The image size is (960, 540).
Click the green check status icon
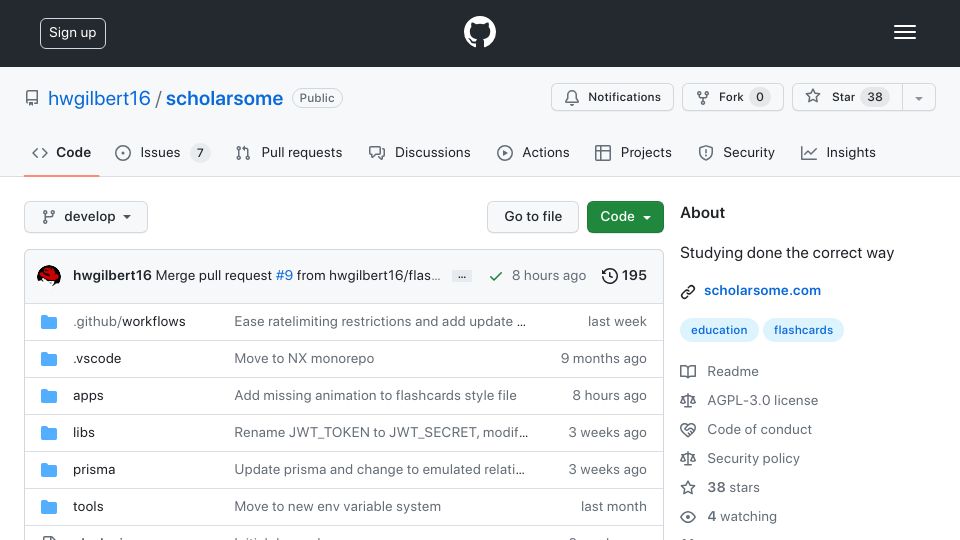pos(496,276)
